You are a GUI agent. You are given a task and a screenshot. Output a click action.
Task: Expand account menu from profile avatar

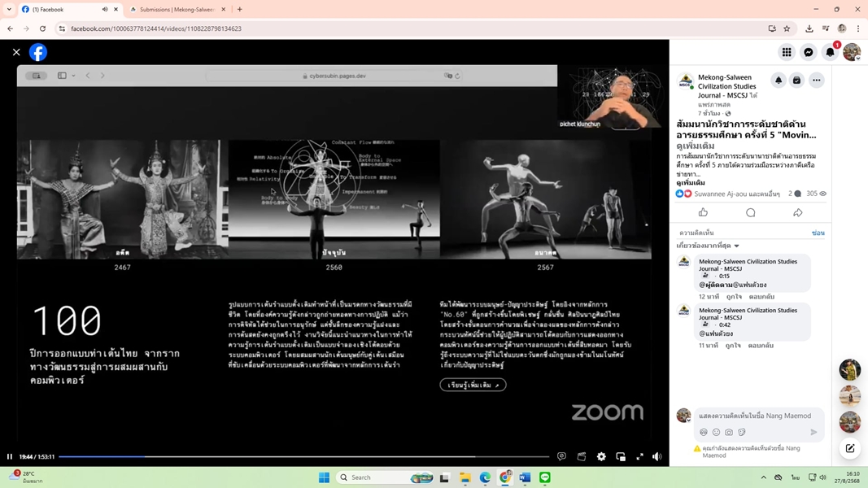(x=851, y=52)
